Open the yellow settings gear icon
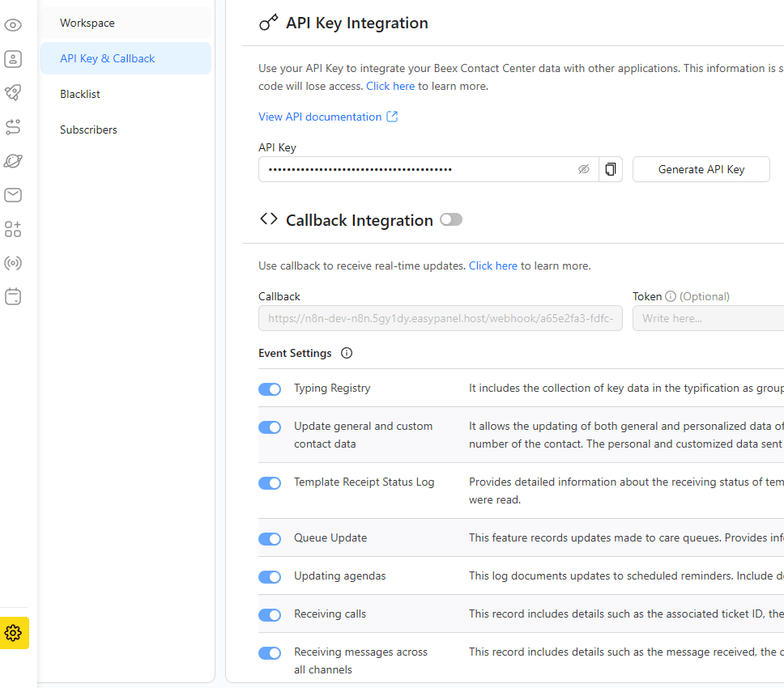784x688 pixels. (13, 633)
